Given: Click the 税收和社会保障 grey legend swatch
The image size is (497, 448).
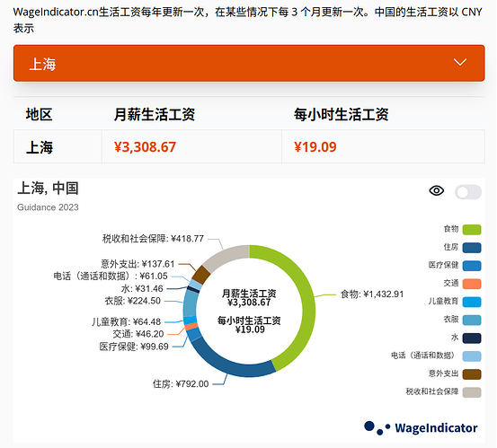Looking at the screenshot, I should pyautogui.click(x=472, y=392).
